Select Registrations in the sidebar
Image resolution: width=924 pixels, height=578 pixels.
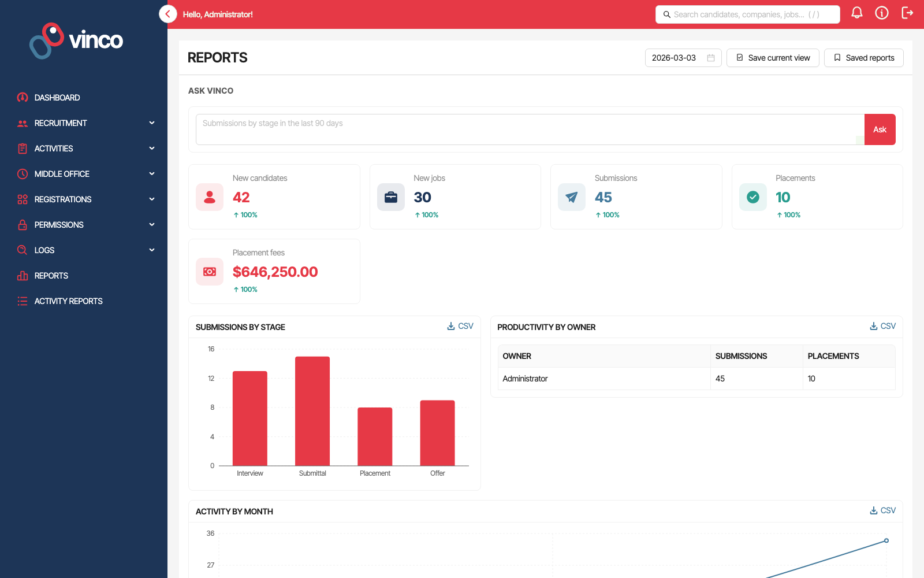point(63,199)
